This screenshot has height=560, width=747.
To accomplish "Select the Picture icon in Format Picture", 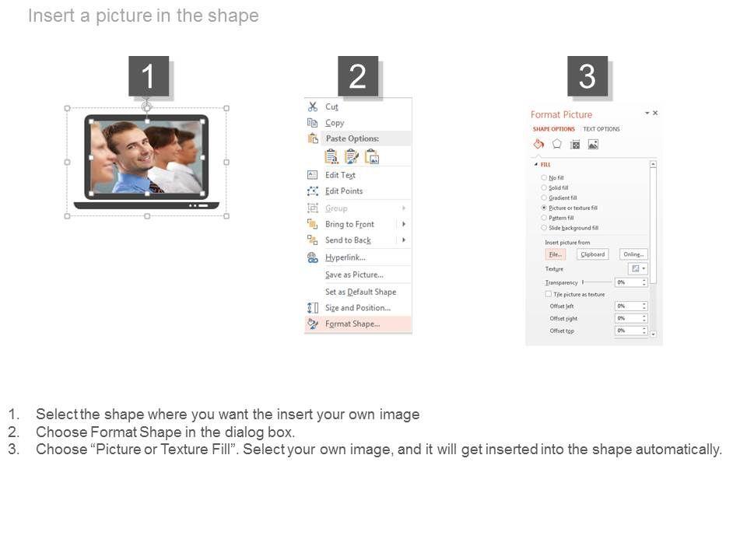I will (x=593, y=145).
